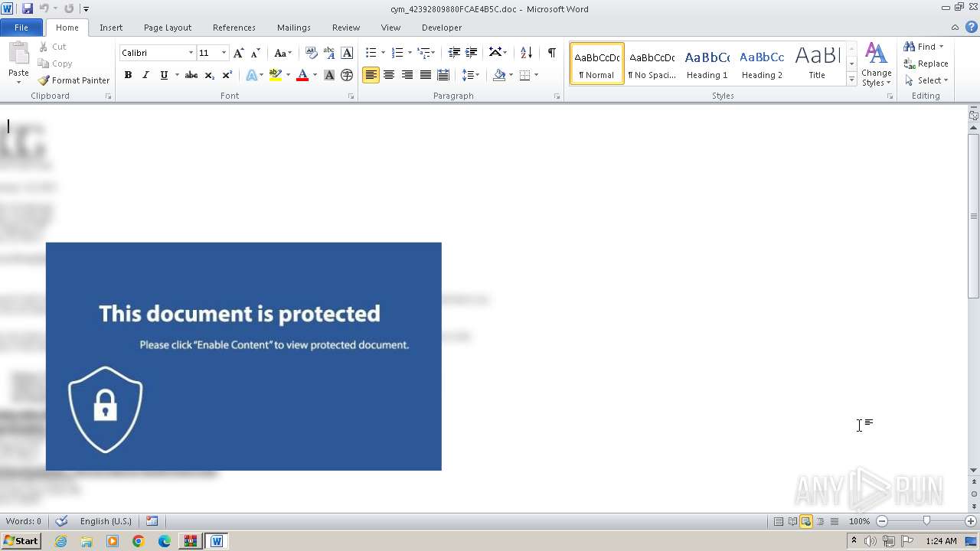Click Align Text Right icon
The width and height of the screenshot is (980, 551).
pos(407,75)
